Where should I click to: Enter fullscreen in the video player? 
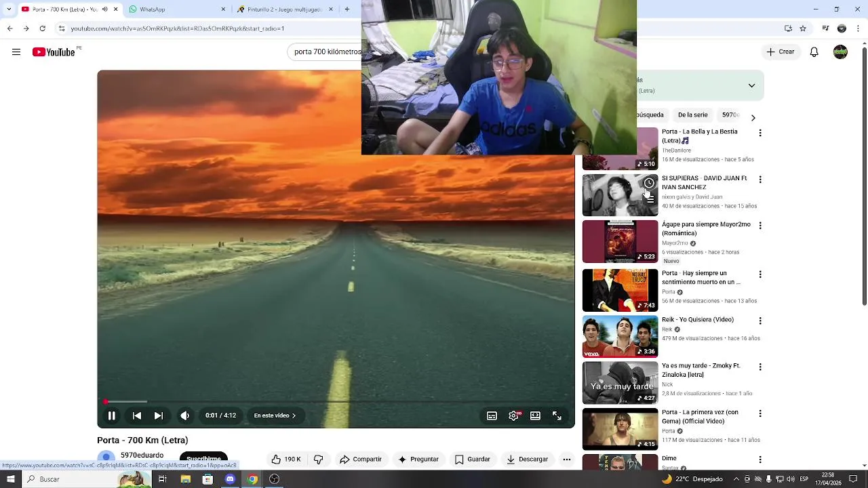[x=557, y=415]
